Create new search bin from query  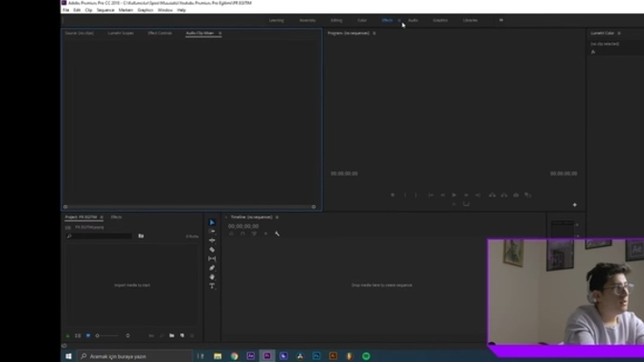tap(141, 236)
